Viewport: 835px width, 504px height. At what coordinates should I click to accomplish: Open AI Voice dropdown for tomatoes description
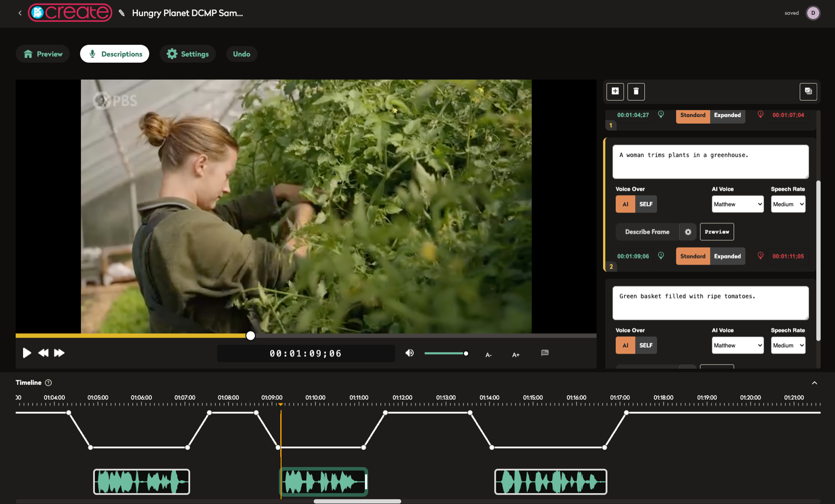pyautogui.click(x=737, y=345)
